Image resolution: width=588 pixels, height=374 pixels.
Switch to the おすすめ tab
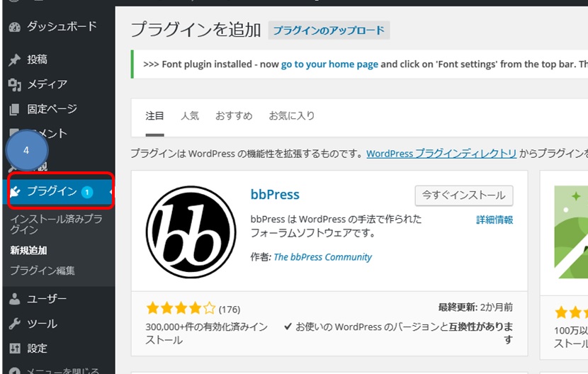(234, 115)
